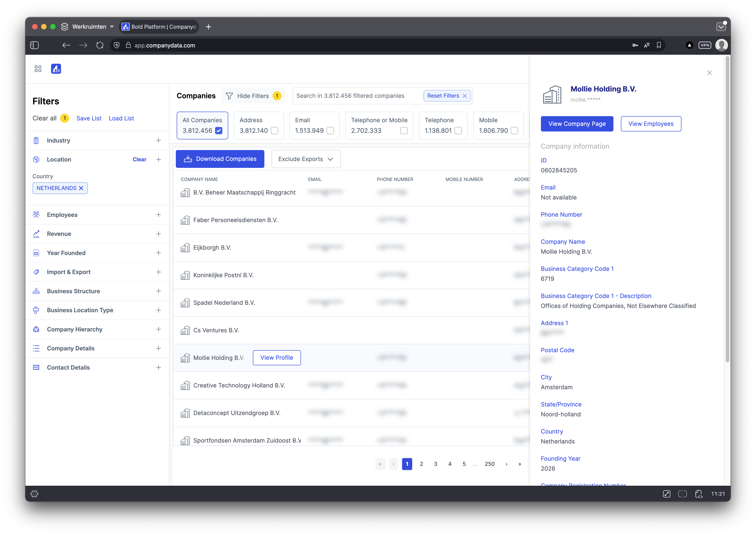Image resolution: width=756 pixels, height=535 pixels.
Task: Click the Company Details list icon
Action: (36, 349)
